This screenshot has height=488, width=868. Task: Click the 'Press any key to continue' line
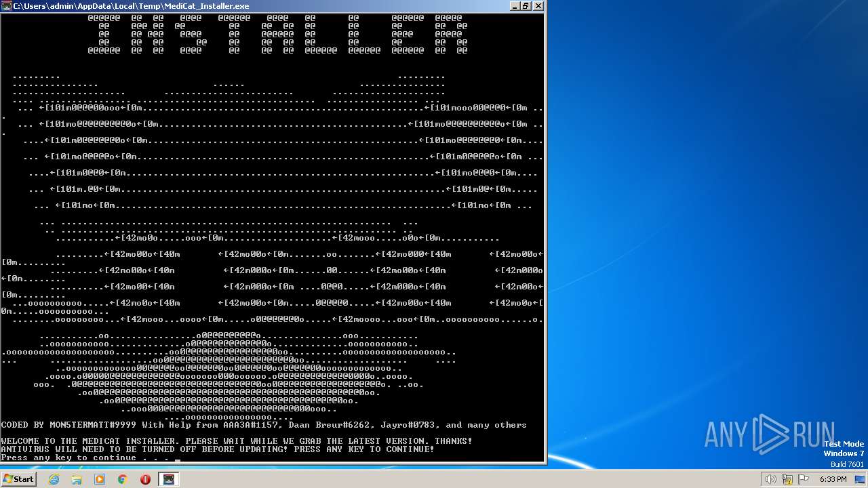(x=84, y=457)
